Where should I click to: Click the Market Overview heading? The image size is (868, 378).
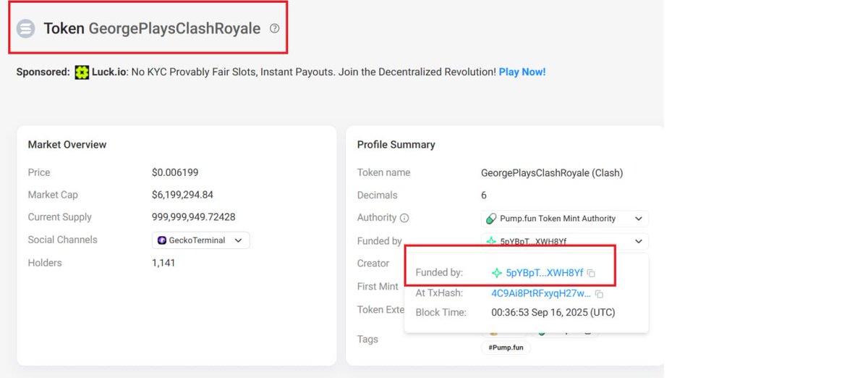[x=67, y=145]
